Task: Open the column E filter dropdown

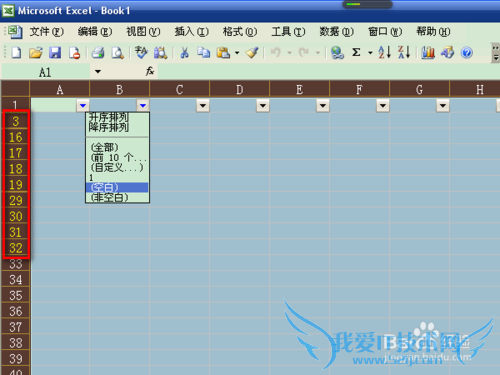Action: pos(323,106)
